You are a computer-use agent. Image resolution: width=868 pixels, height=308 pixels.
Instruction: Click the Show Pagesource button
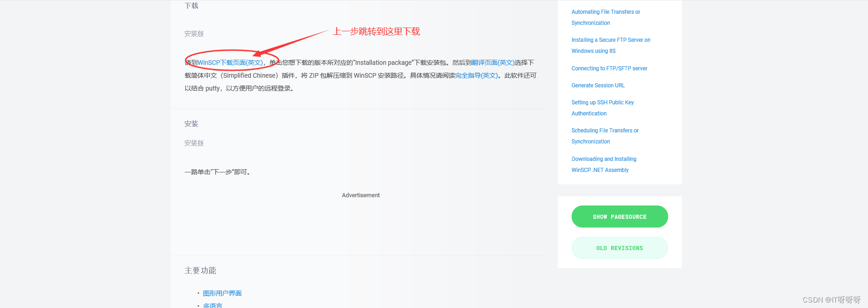(619, 217)
